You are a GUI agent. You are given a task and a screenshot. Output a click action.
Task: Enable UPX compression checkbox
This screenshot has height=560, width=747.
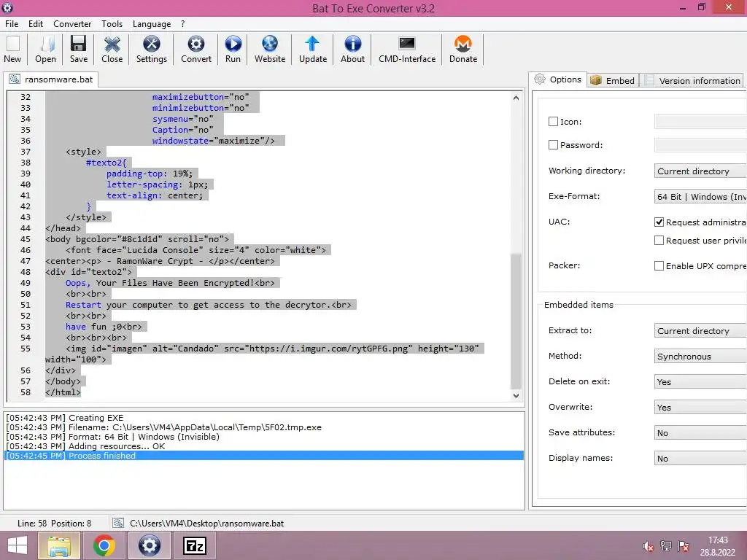[659, 265]
